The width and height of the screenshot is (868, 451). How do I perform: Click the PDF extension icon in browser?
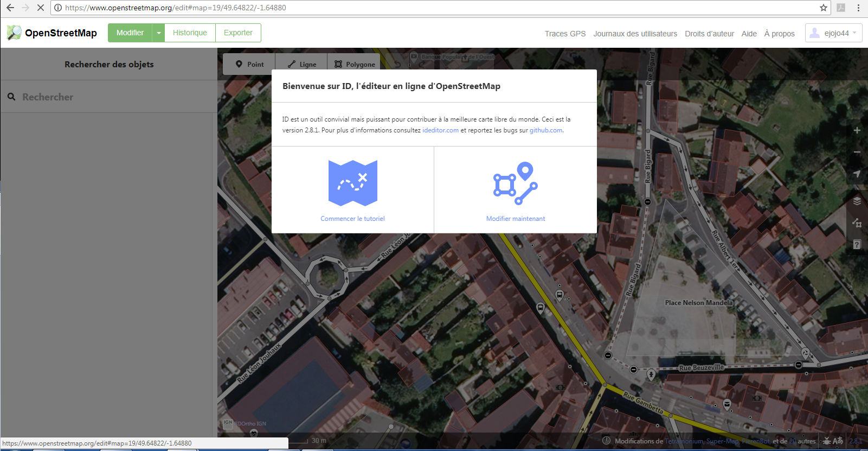pyautogui.click(x=841, y=8)
